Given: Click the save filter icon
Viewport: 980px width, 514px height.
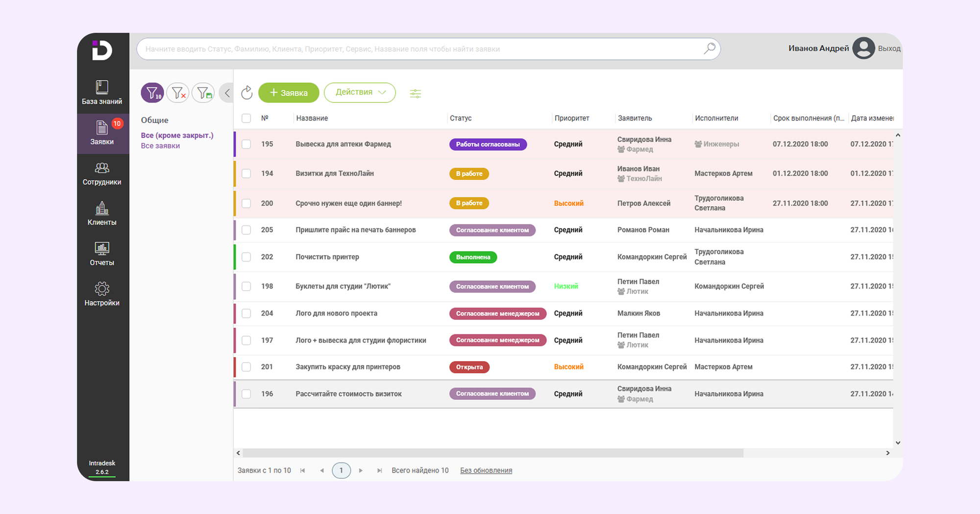Looking at the screenshot, I should [x=203, y=93].
